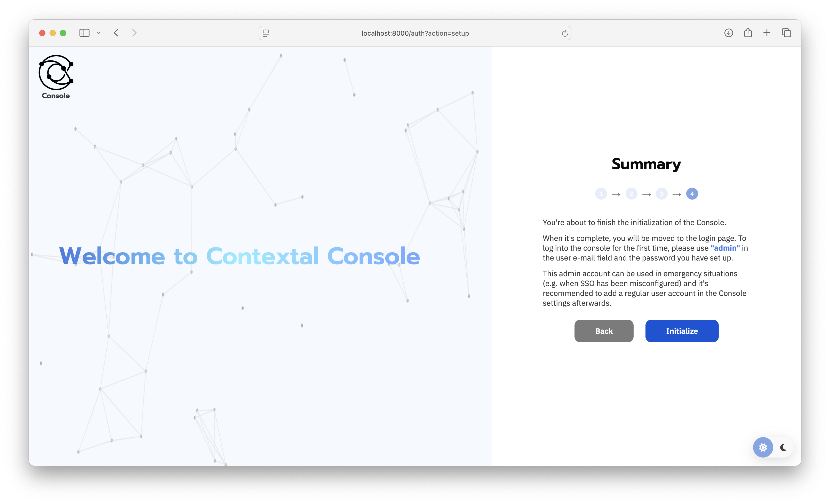The width and height of the screenshot is (830, 504).
Task: Click step 2 circle in progress indicator
Action: [631, 194]
